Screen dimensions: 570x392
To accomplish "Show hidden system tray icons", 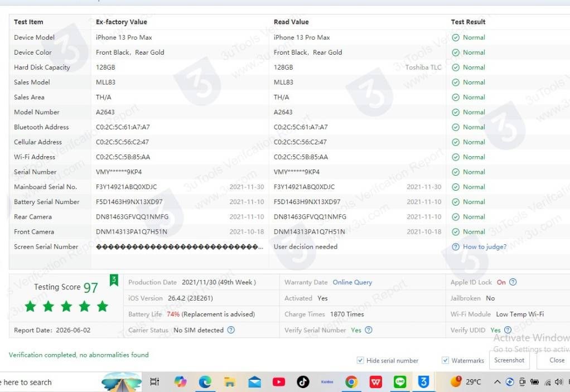I will click(497, 382).
